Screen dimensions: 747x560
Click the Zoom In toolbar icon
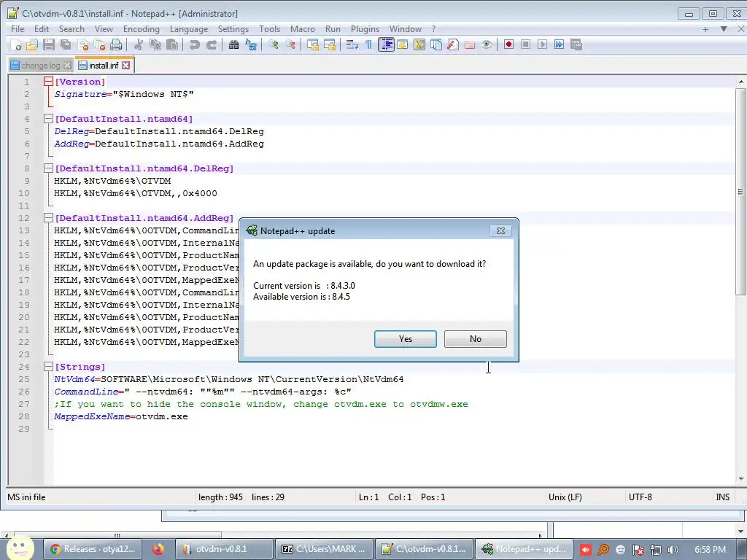click(x=273, y=44)
